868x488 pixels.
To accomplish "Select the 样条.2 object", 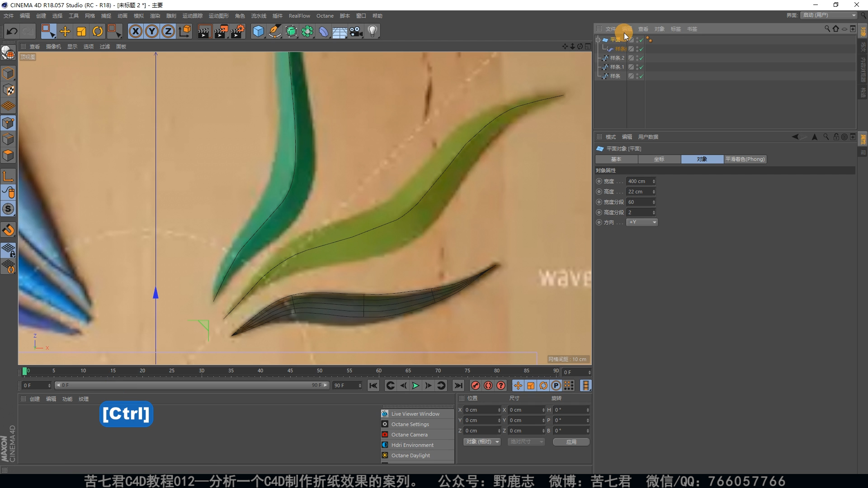I will pos(617,58).
